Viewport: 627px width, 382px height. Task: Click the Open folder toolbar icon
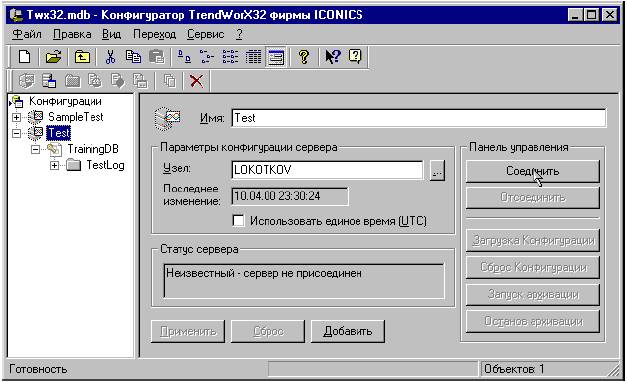(x=54, y=56)
